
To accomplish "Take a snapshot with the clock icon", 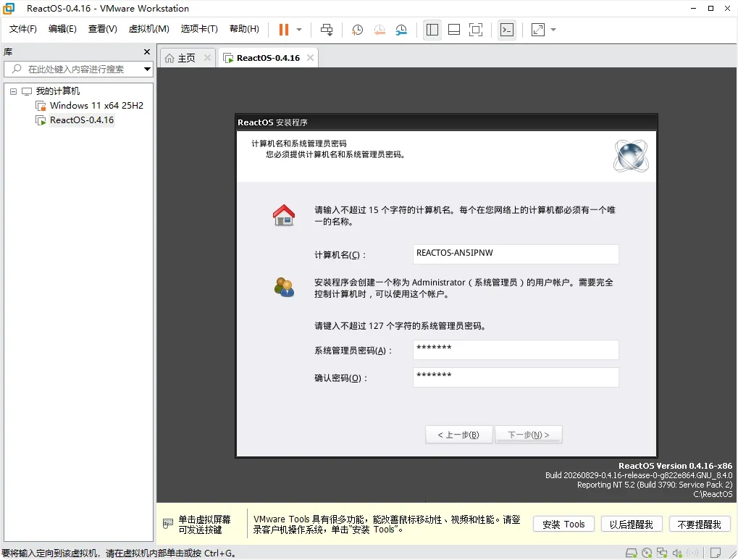I will (x=357, y=30).
